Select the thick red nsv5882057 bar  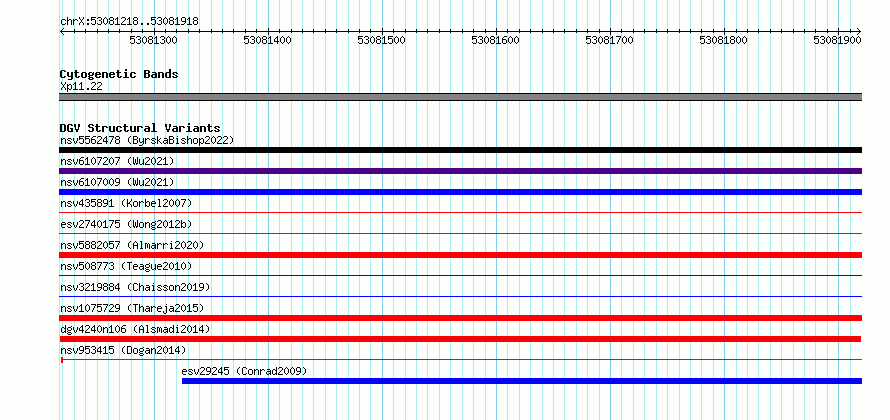pyautogui.click(x=460, y=255)
